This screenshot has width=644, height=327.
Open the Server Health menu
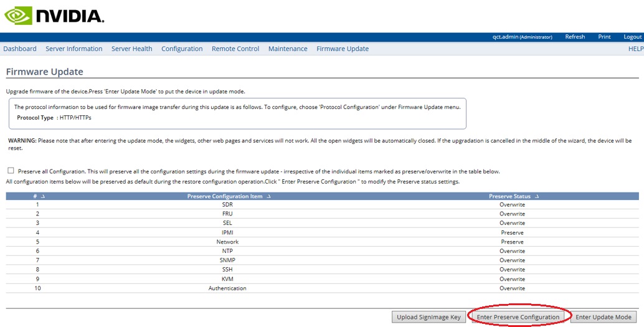(x=131, y=49)
